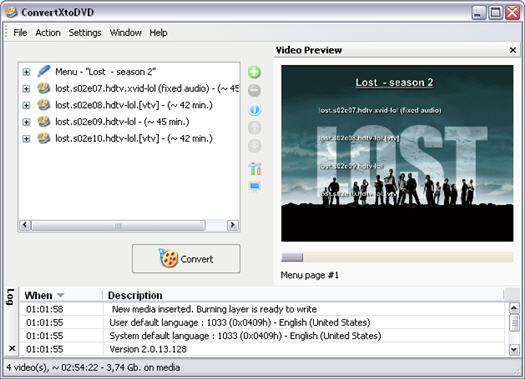Expand the lost.s02e09.hdtv-lol tree node
Screen dimensions: 525x379
point(26,122)
